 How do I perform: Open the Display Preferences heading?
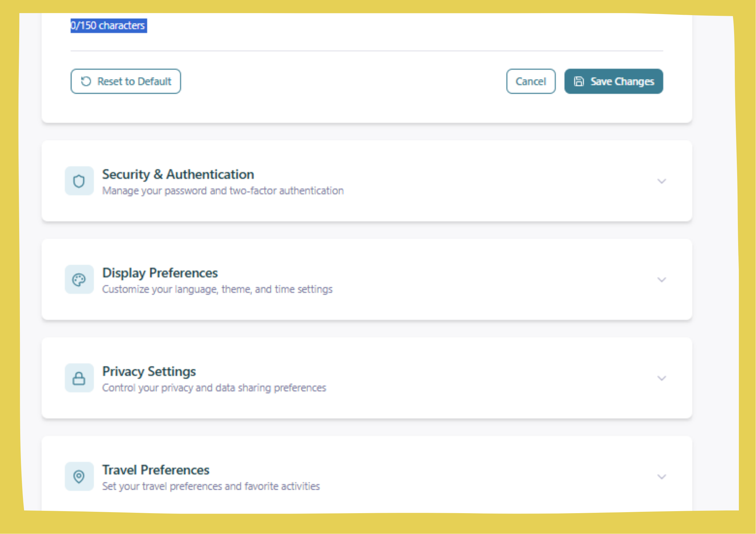pyautogui.click(x=160, y=273)
